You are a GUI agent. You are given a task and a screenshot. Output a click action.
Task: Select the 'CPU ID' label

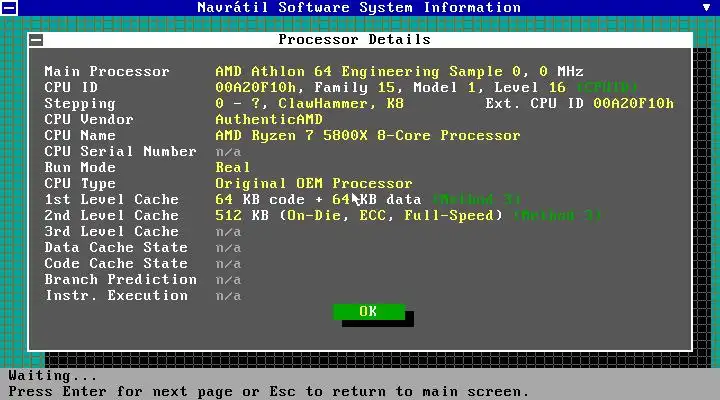click(71, 87)
